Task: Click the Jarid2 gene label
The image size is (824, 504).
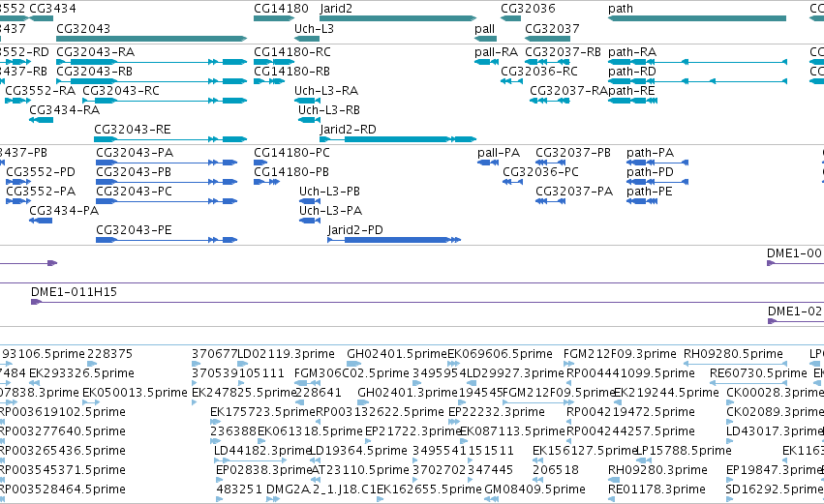Action: (x=336, y=9)
